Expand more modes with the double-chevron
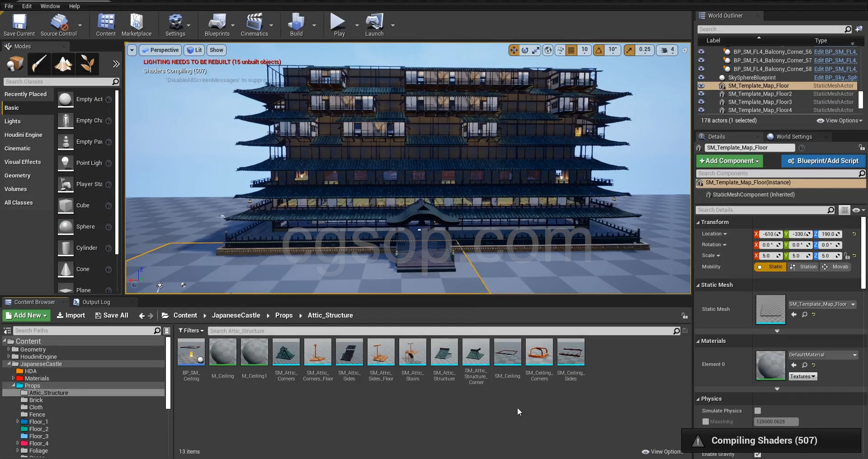This screenshot has width=868, height=459. click(x=116, y=64)
